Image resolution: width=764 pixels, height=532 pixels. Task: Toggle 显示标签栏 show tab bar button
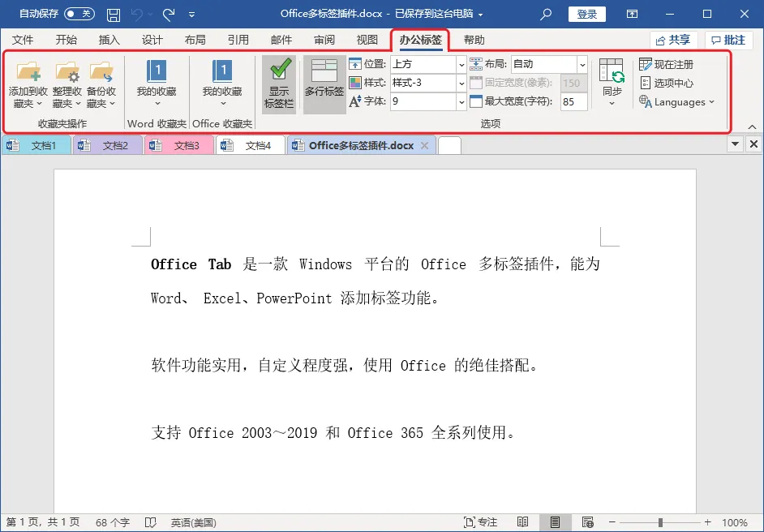pos(279,84)
